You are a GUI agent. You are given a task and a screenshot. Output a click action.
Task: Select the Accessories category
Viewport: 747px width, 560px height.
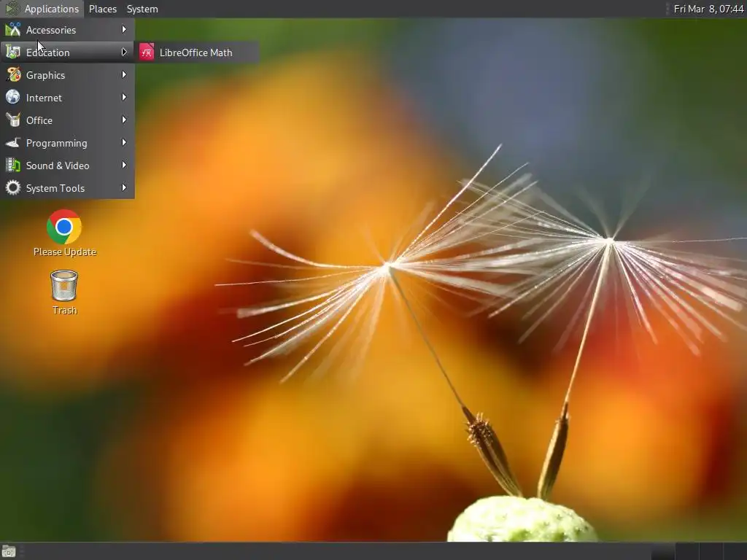[67, 30]
